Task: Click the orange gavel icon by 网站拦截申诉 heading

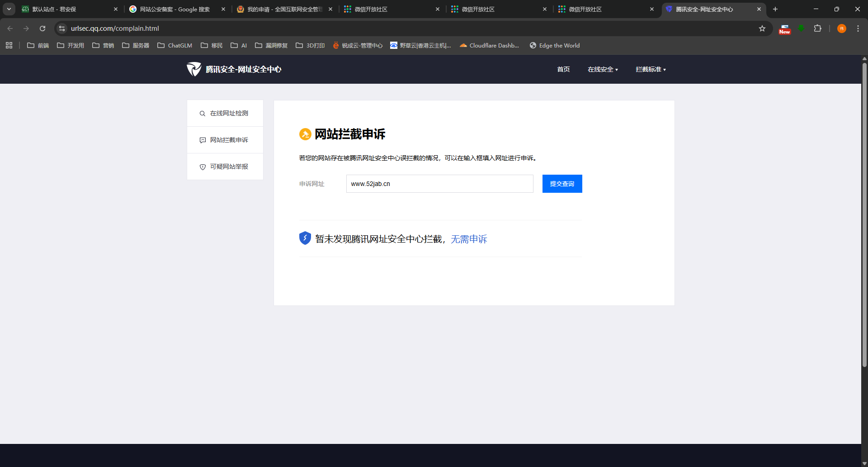Action: [305, 134]
